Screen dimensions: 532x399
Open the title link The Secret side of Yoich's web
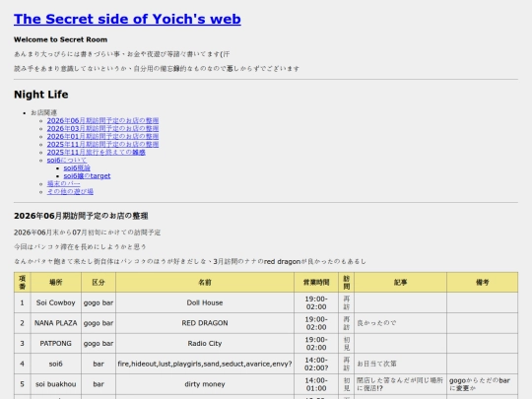tap(127, 19)
